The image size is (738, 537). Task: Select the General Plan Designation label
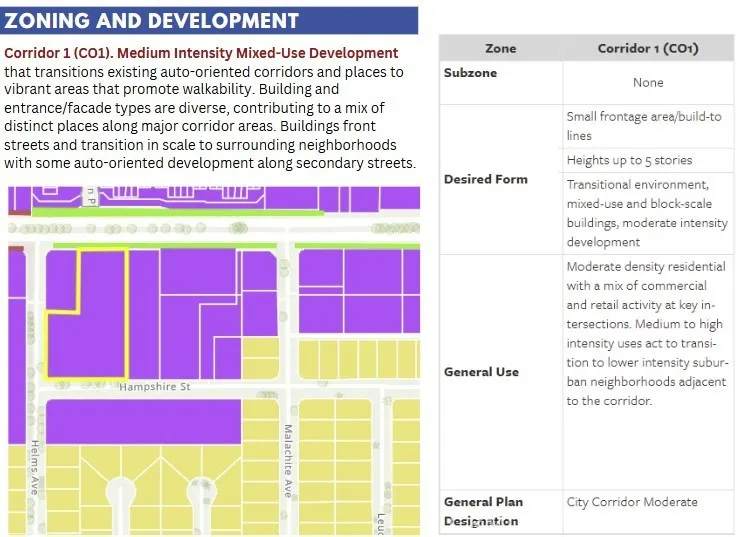(x=484, y=511)
